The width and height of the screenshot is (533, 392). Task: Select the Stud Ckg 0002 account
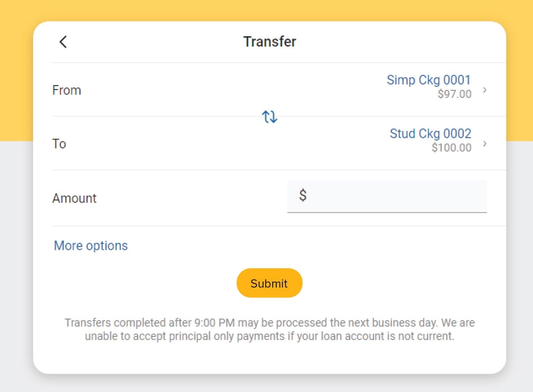[x=430, y=133]
